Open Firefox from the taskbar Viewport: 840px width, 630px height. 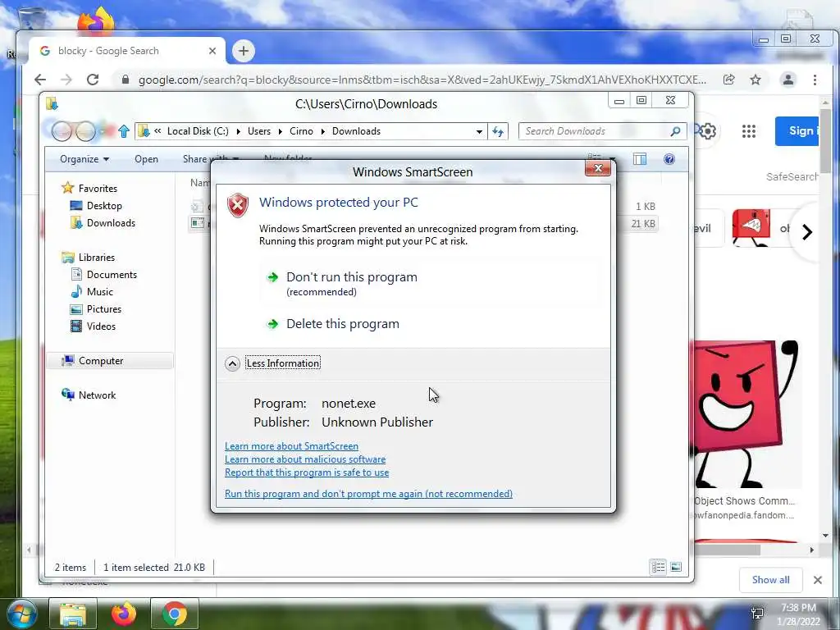point(123,614)
